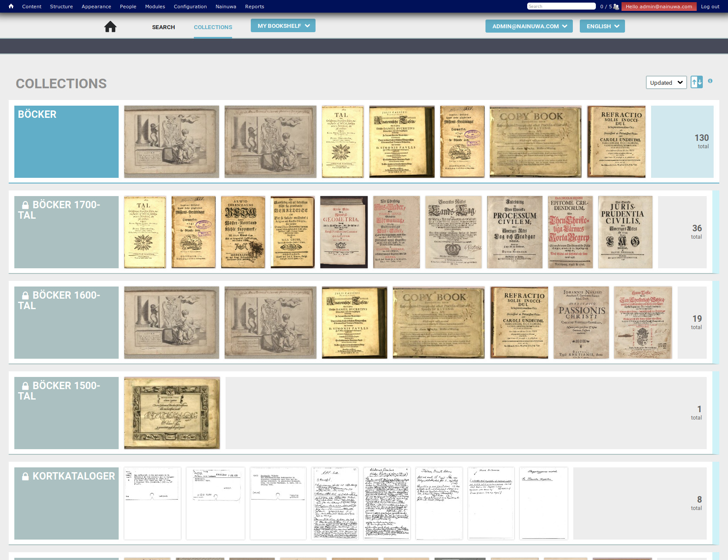Open the BÖCKER 1700-TAL collection

click(x=66, y=232)
